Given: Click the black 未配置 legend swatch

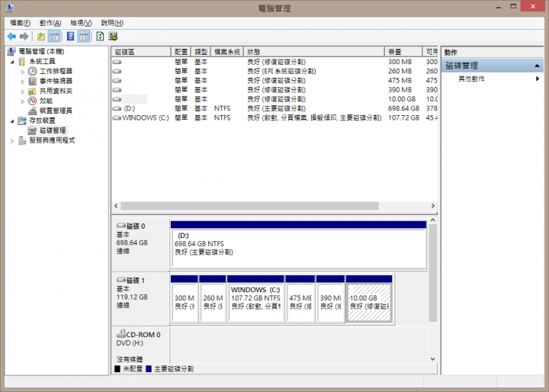Looking at the screenshot, I should pos(117,369).
